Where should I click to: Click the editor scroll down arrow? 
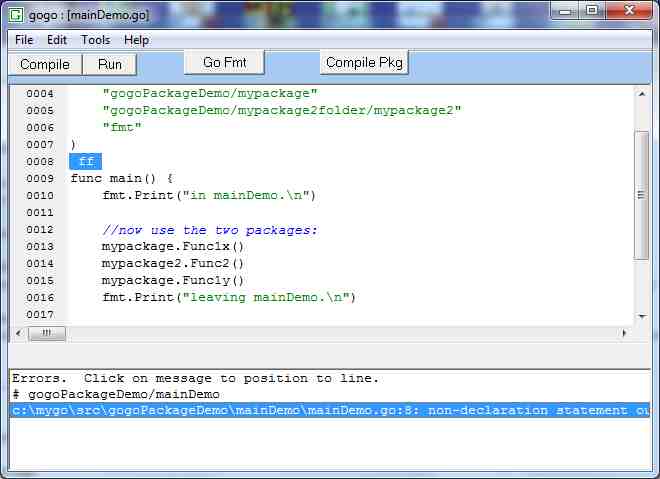pyautogui.click(x=641, y=315)
